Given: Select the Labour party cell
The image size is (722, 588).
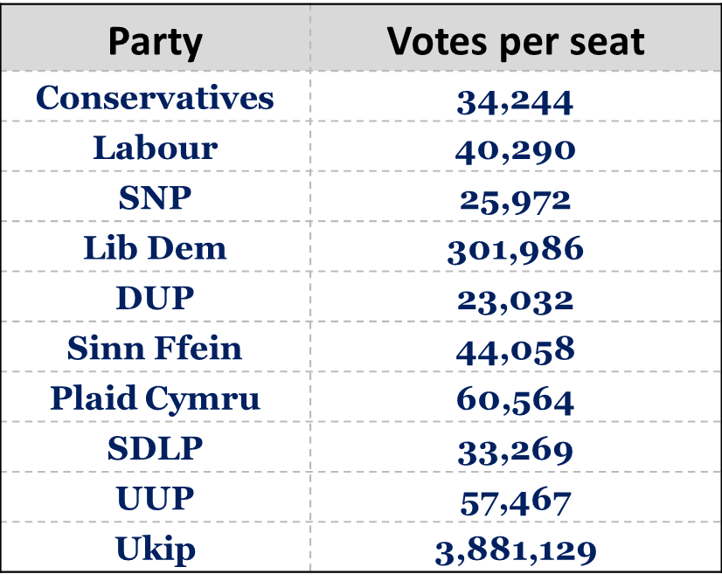Looking at the screenshot, I should click(155, 148).
